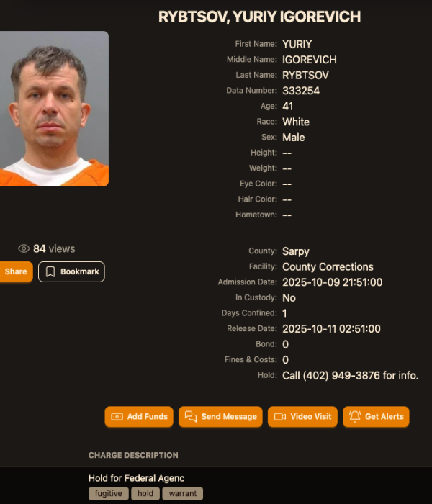Open the inmate mugshot photo
The width and height of the screenshot is (432, 504).
coord(54,109)
